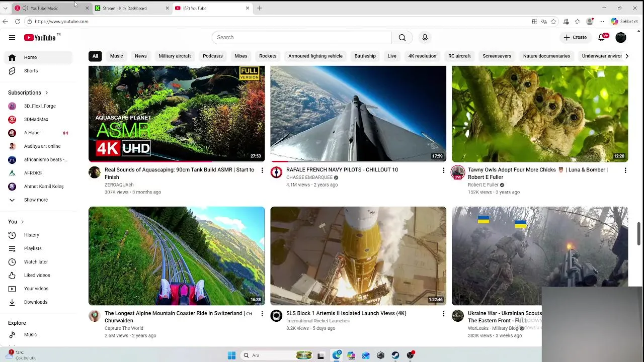
Task: Open SLS Block 1 Artemis II video title
Action: [346, 313]
